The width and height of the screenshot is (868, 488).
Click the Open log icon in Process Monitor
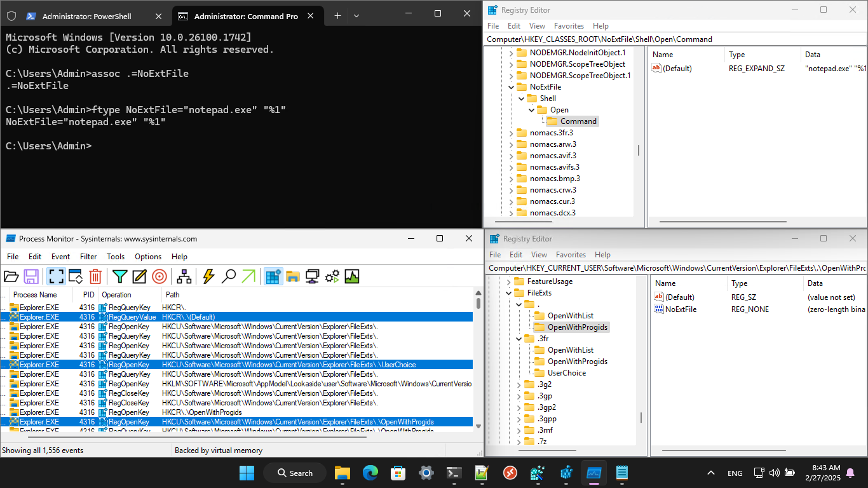[x=11, y=276]
